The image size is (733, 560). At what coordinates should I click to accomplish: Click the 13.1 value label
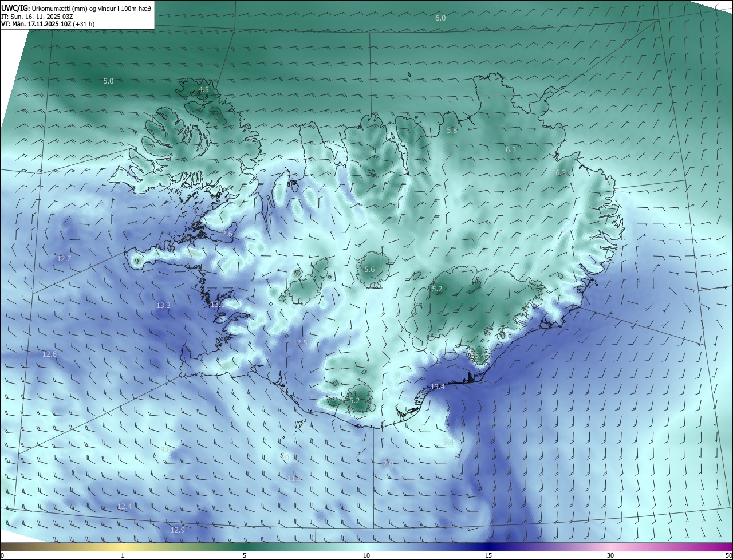coord(218,305)
